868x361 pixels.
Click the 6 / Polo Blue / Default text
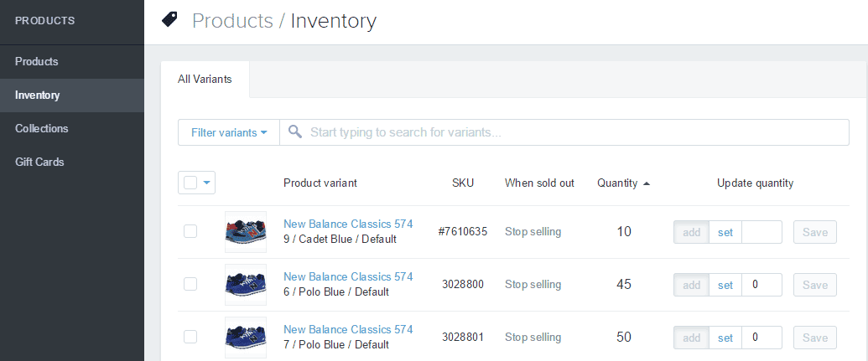[x=336, y=291]
